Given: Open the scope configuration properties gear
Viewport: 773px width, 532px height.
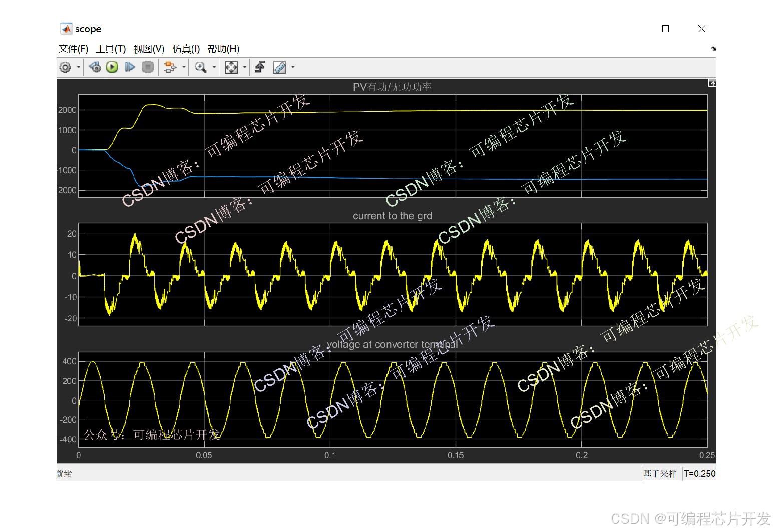Looking at the screenshot, I should point(65,67).
